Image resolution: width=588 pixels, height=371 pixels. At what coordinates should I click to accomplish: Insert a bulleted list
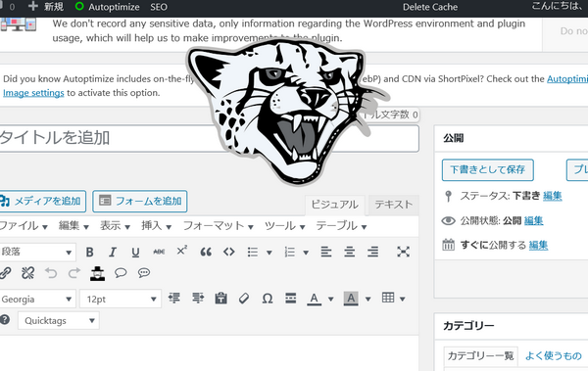click(x=253, y=252)
